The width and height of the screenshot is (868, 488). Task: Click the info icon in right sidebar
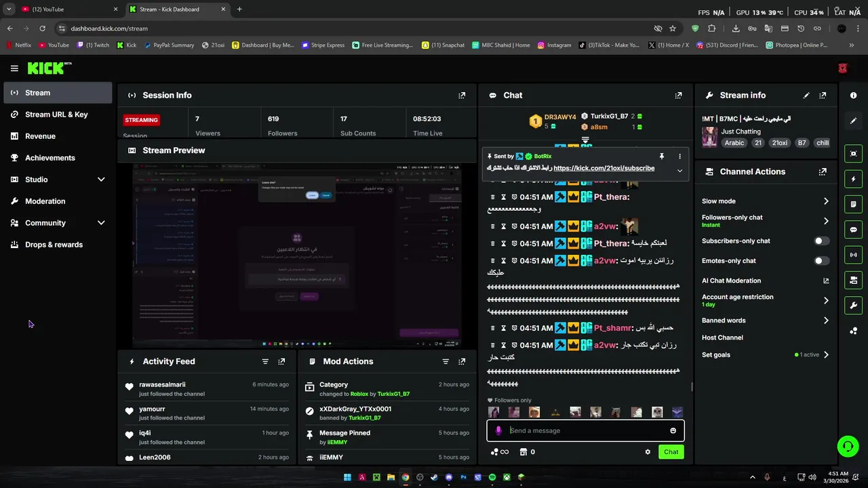coord(853,96)
